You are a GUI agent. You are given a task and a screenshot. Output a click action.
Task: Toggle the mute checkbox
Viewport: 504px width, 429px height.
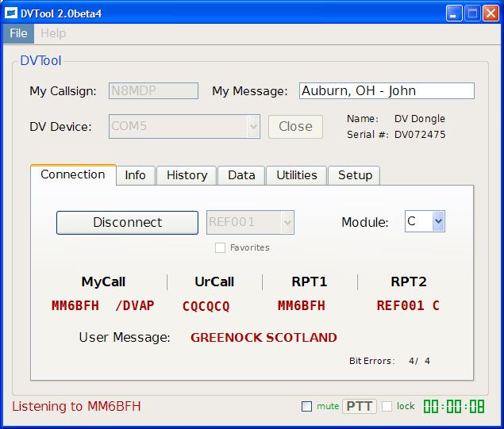306,406
